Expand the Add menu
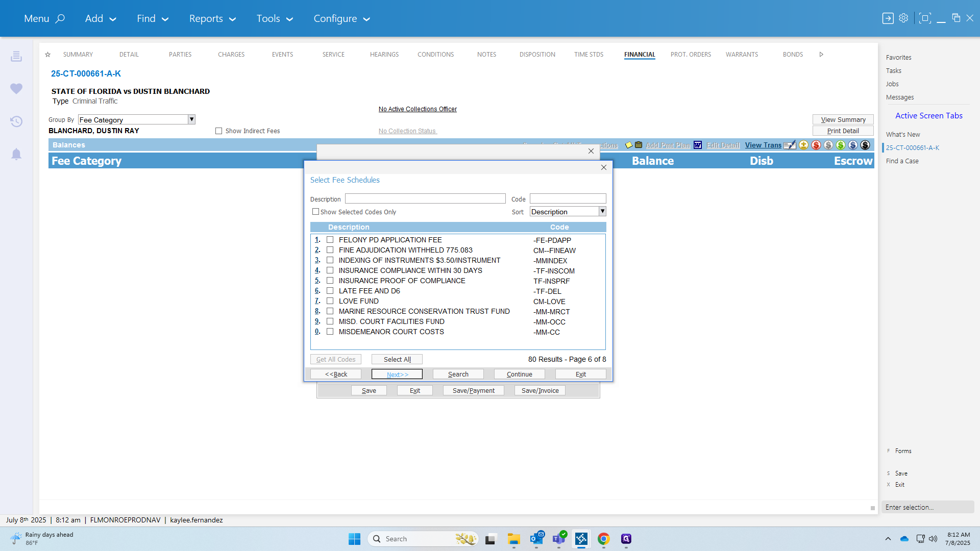The height and width of the screenshot is (551, 980). click(x=101, y=18)
